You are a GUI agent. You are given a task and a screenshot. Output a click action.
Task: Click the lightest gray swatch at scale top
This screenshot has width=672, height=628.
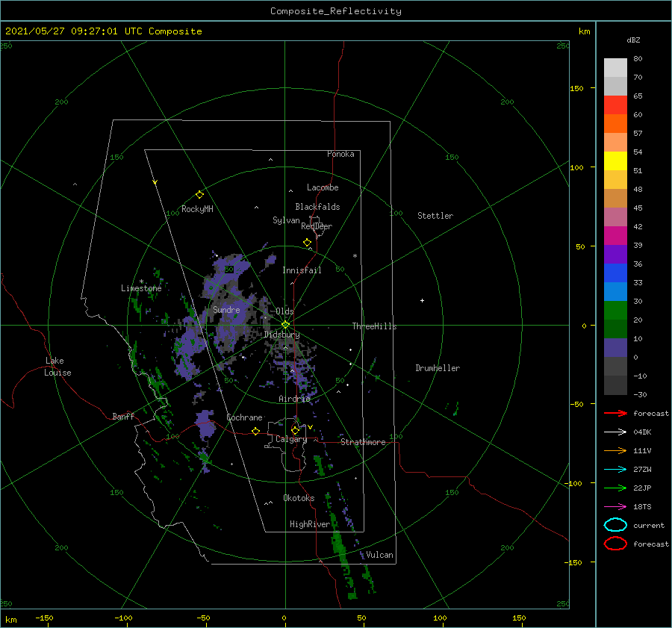pos(615,68)
